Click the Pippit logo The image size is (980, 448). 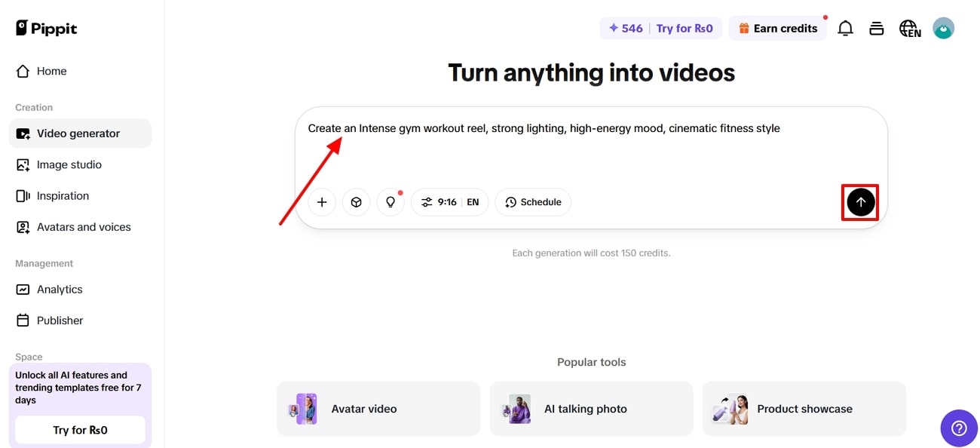pos(46,28)
